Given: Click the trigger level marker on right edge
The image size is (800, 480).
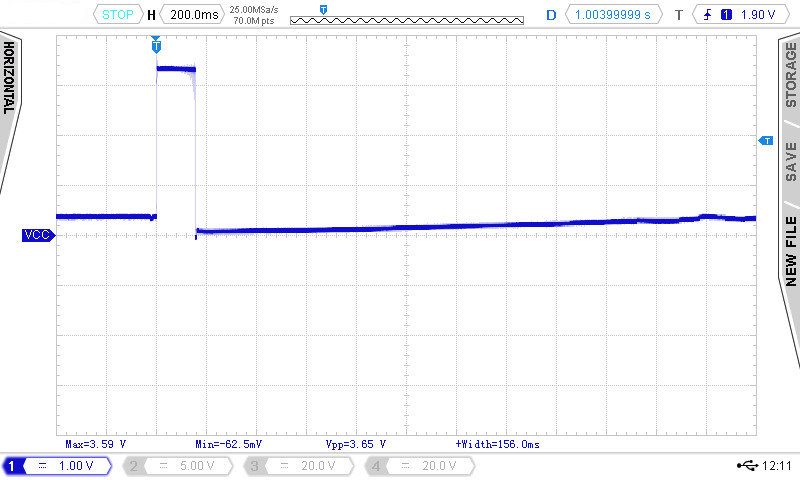Looking at the screenshot, I should point(766,141).
